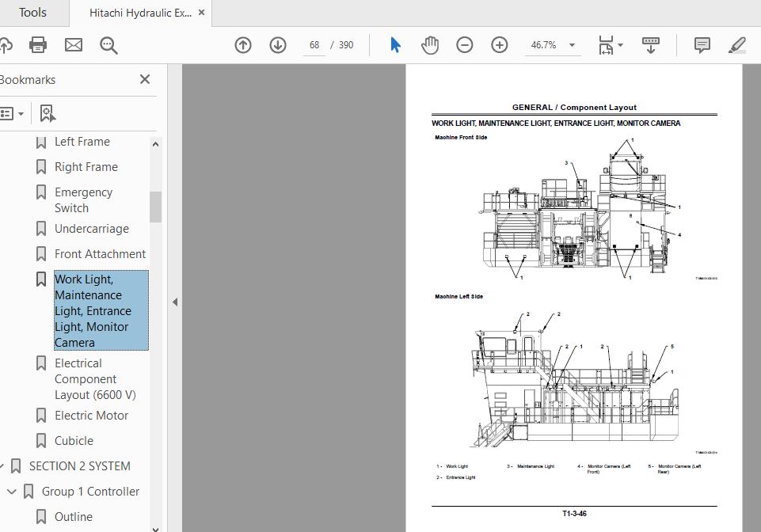Switch to the Tools tab

[32, 13]
